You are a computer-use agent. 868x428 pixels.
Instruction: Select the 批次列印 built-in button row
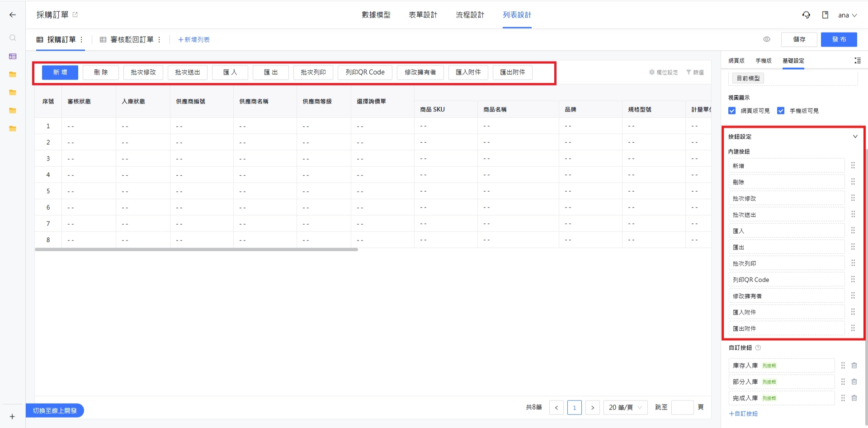787,263
